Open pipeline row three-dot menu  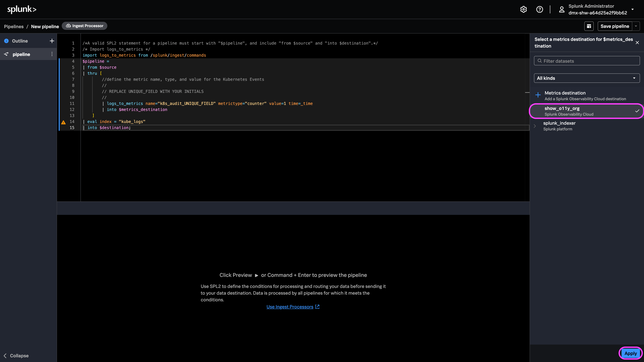52,54
